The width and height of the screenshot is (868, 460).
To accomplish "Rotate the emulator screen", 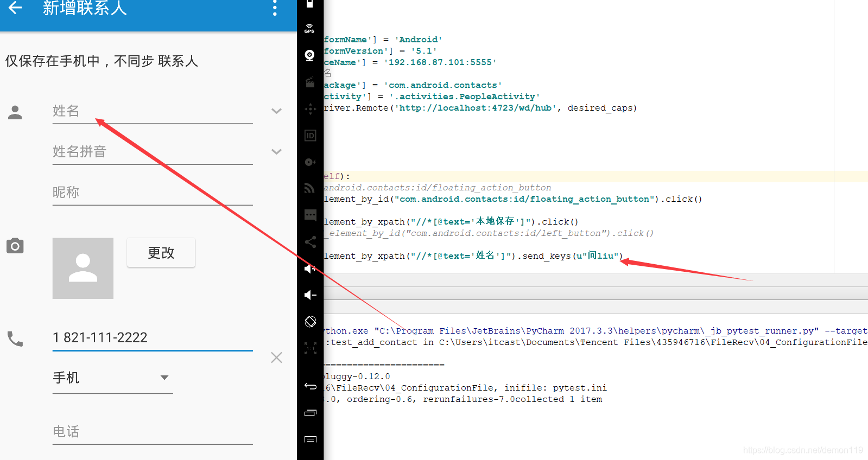I will click(310, 322).
